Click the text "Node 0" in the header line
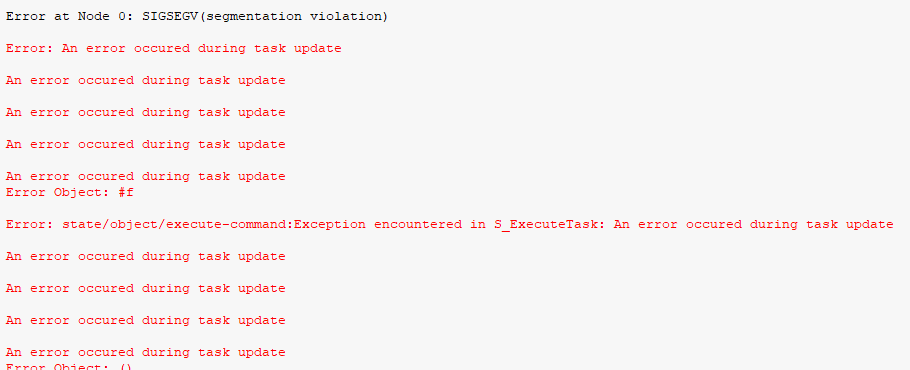 tap(101, 17)
